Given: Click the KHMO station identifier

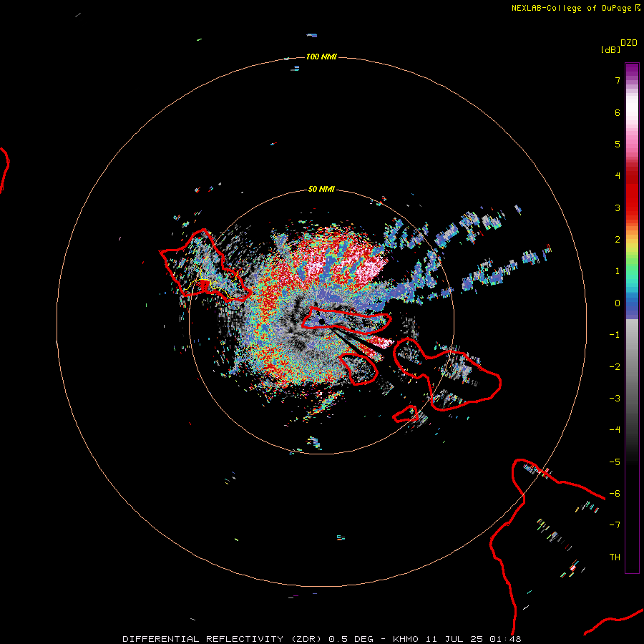Looking at the screenshot, I should (x=406, y=639).
